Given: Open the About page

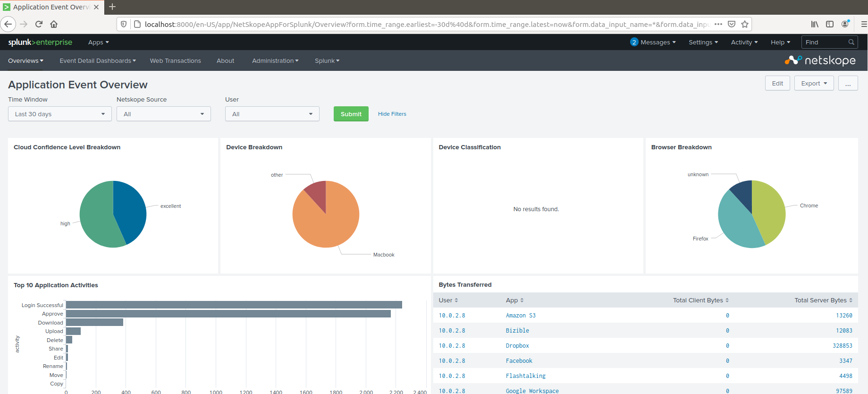Looking at the screenshot, I should coord(226,60).
